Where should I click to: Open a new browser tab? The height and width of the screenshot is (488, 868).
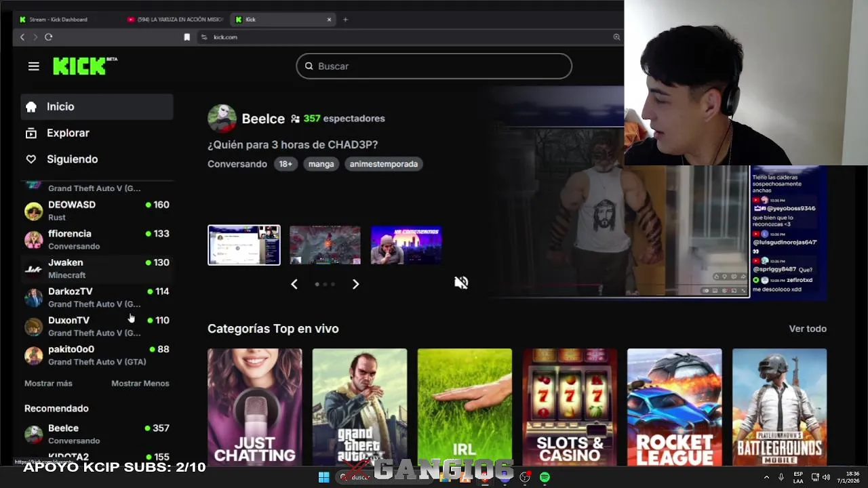(345, 20)
